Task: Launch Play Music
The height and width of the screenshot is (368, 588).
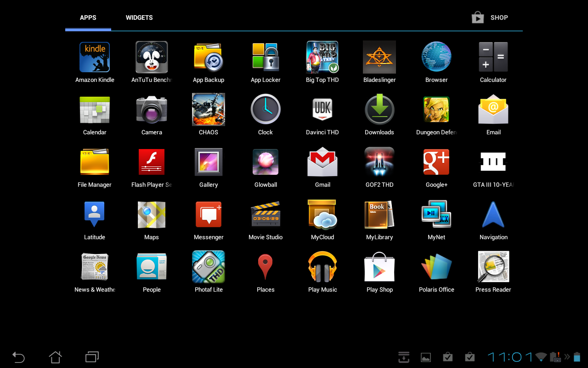Action: click(322, 267)
